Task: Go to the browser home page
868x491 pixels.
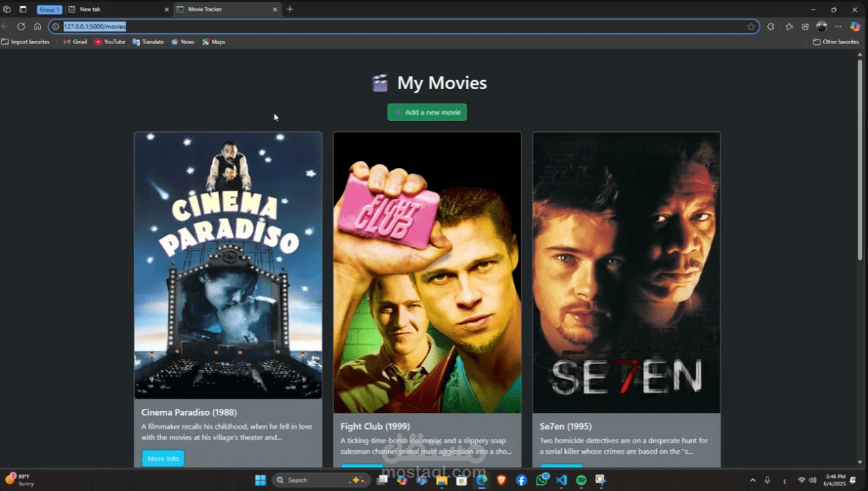Action: pyautogui.click(x=37, y=26)
